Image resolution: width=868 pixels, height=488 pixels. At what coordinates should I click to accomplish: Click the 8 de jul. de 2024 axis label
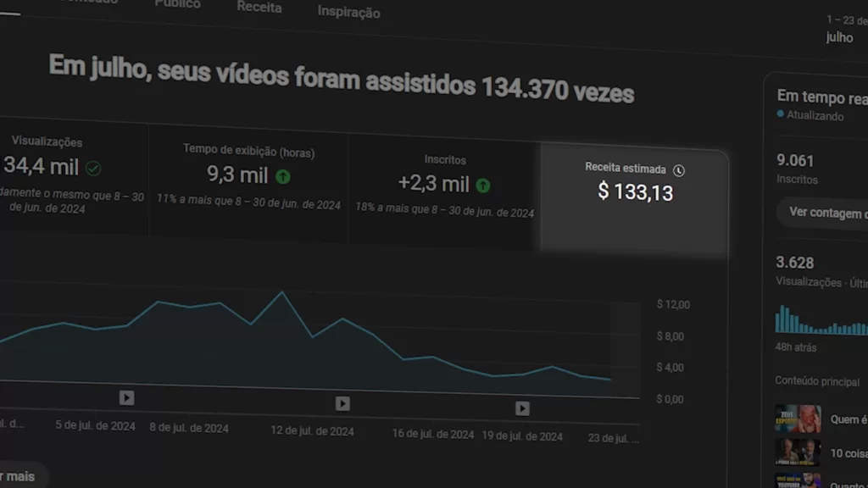pyautogui.click(x=189, y=428)
